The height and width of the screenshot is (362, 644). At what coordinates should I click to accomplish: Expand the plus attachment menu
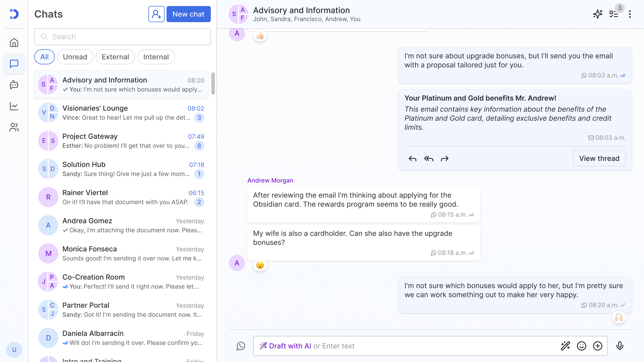pyautogui.click(x=597, y=346)
